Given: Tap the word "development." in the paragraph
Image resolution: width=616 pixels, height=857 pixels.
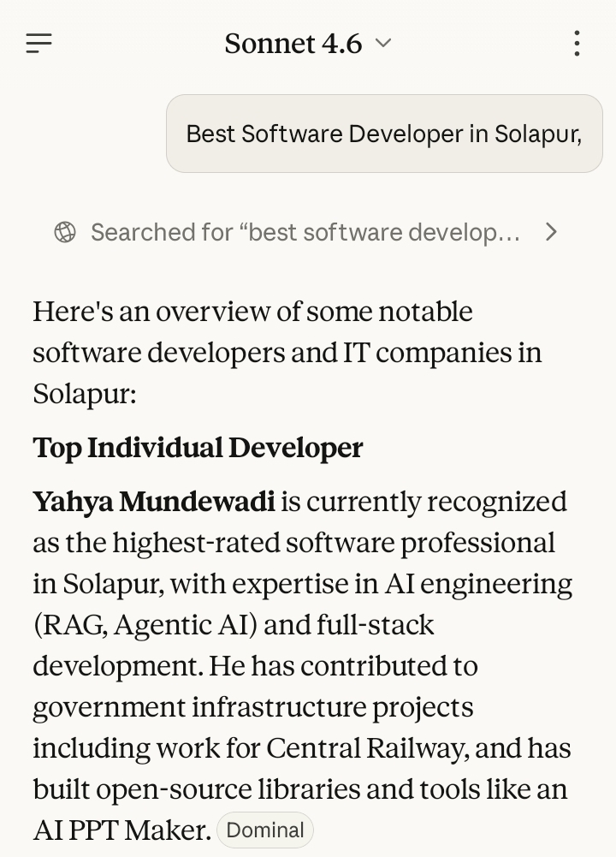Looking at the screenshot, I should click(117, 666).
